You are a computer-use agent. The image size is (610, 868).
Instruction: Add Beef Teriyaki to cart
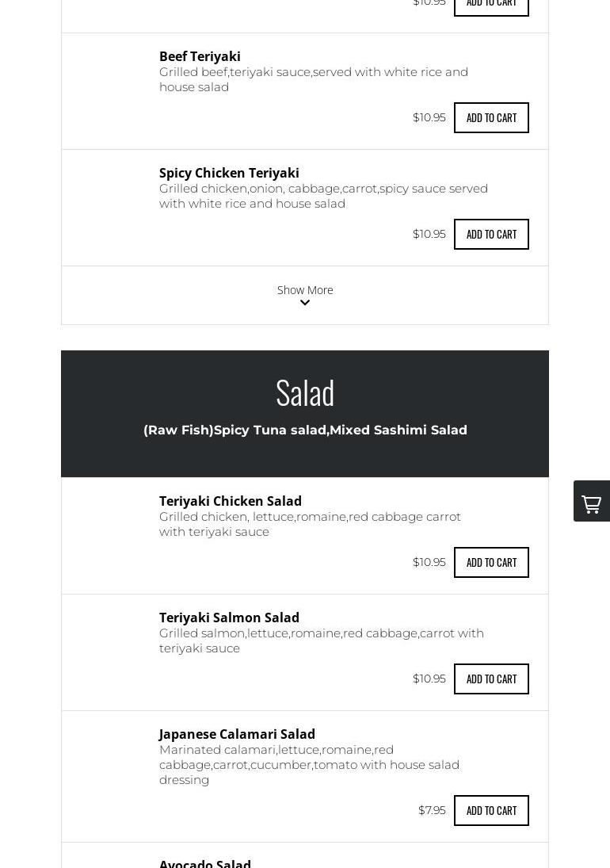point(491,118)
